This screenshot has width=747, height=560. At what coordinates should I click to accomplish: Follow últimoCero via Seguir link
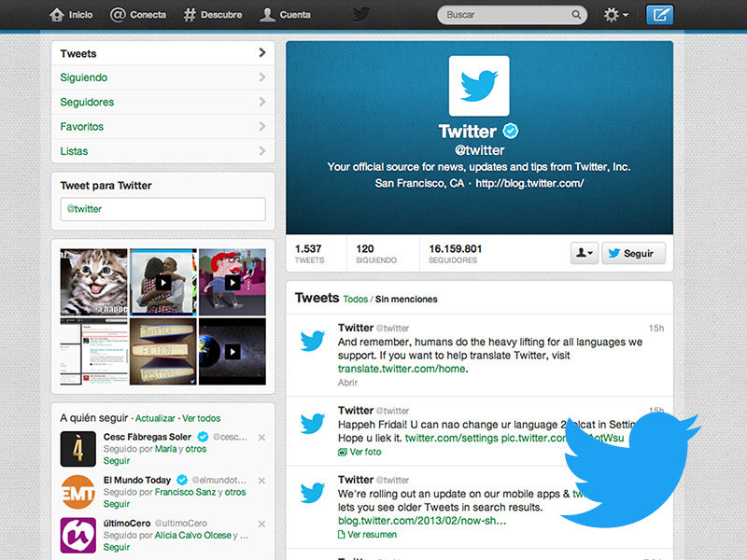click(x=117, y=548)
